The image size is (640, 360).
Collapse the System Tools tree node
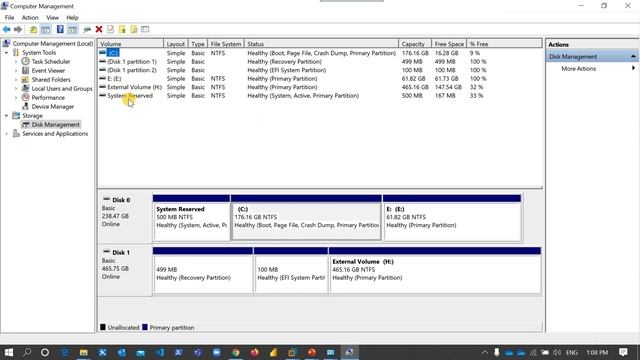[7, 53]
